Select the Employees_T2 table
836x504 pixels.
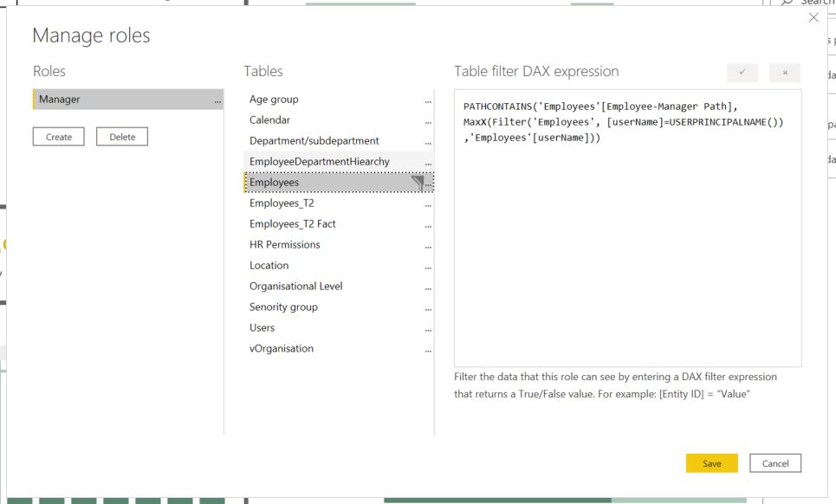pos(339,203)
